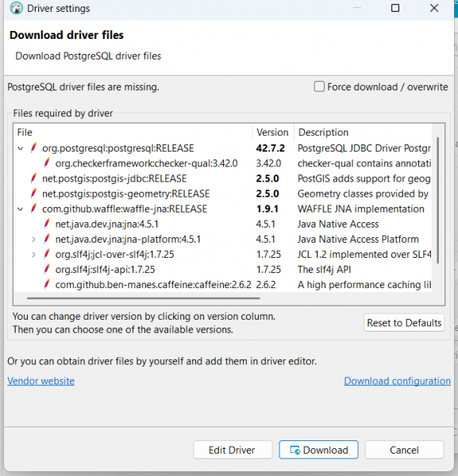The height and width of the screenshot is (476, 458).
Task: Click the postgis-geometry feather icon
Action: point(33,194)
